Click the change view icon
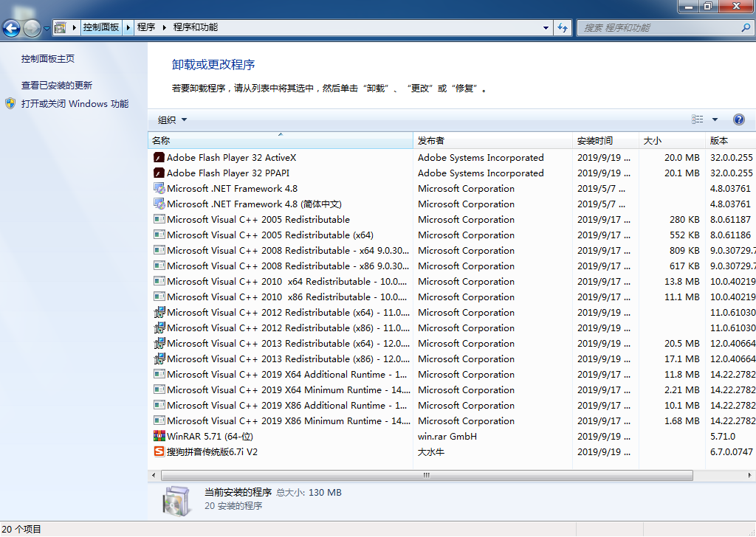The image size is (756, 537). click(x=697, y=119)
